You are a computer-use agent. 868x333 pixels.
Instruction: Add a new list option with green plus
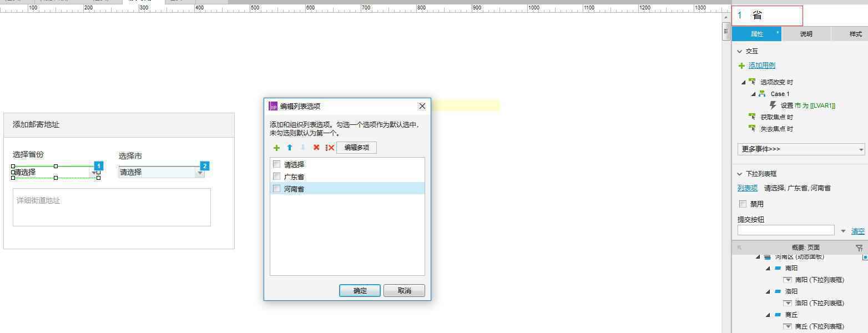[276, 148]
